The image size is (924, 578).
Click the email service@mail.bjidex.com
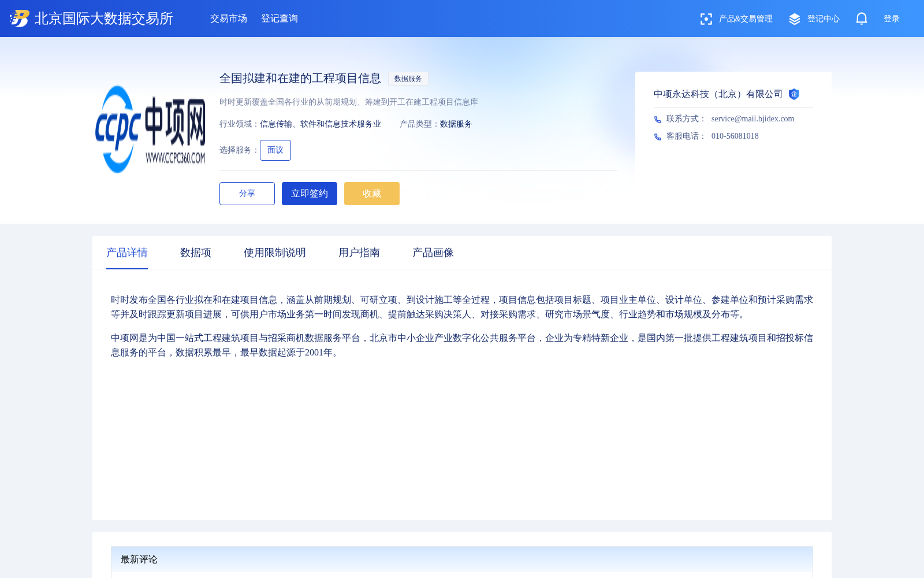pyautogui.click(x=752, y=119)
